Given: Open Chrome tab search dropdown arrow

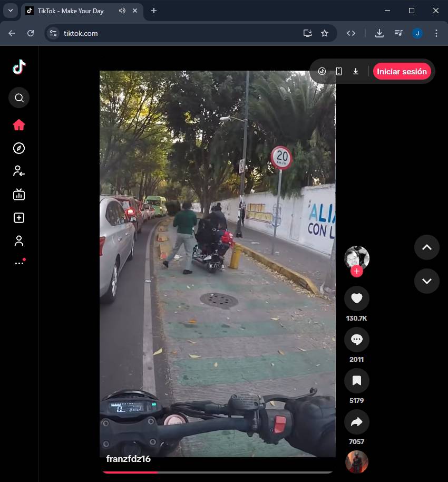Looking at the screenshot, I should (x=10, y=11).
